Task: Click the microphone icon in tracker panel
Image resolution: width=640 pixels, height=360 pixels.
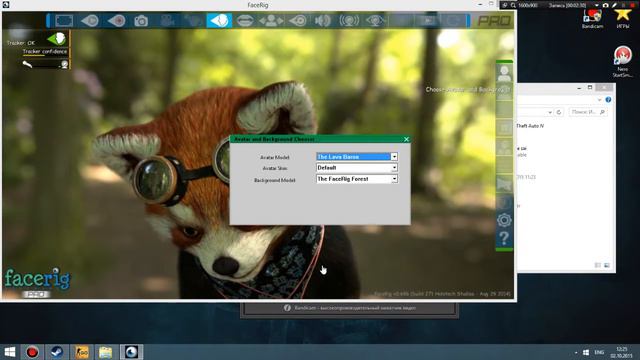Action: click(x=27, y=64)
